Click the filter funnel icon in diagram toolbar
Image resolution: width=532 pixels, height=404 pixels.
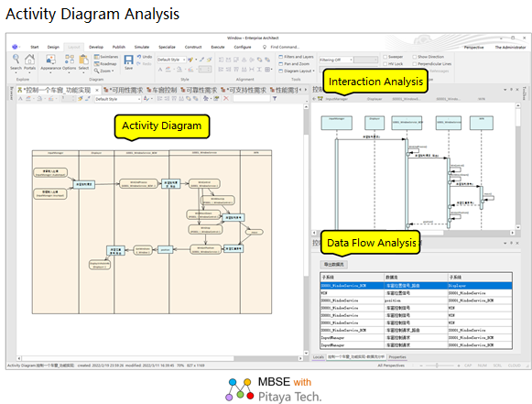275,98
